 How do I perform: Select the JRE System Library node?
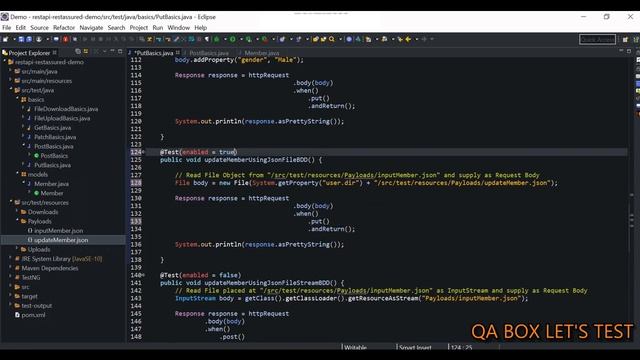click(61, 259)
